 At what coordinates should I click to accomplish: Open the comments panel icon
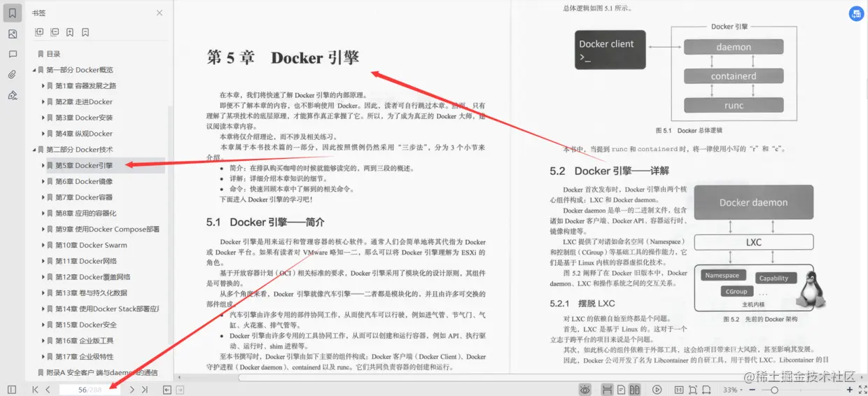coord(12,54)
